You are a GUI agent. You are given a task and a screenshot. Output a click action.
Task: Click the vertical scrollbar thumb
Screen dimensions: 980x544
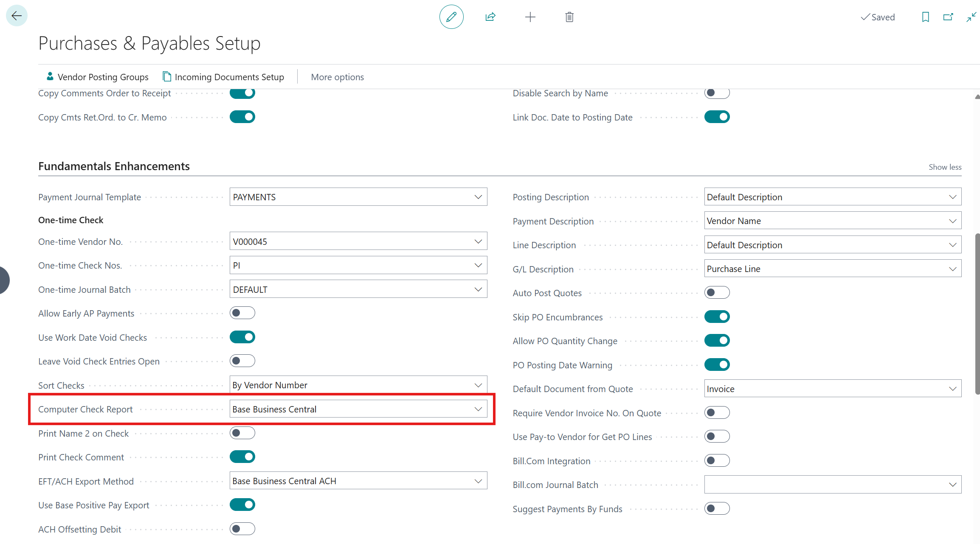click(x=977, y=314)
